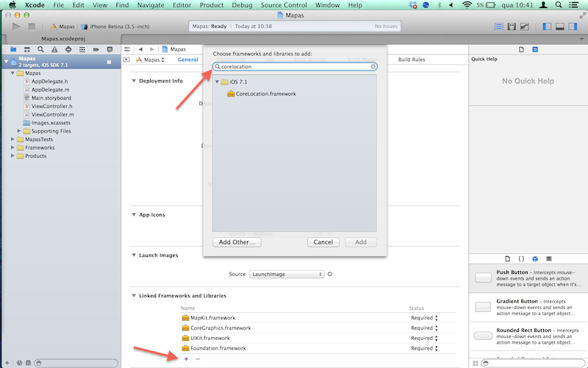
Task: Show the File Template library
Action: tap(507, 259)
